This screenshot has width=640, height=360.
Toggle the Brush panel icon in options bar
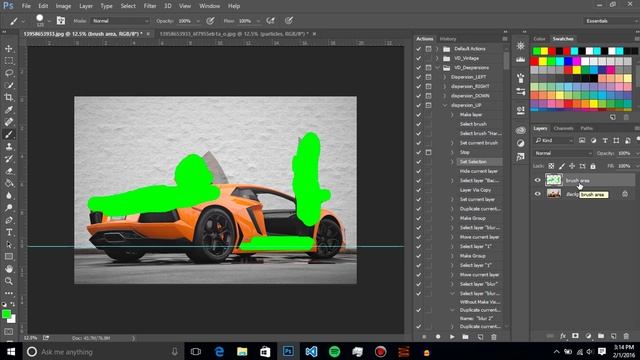click(61, 20)
